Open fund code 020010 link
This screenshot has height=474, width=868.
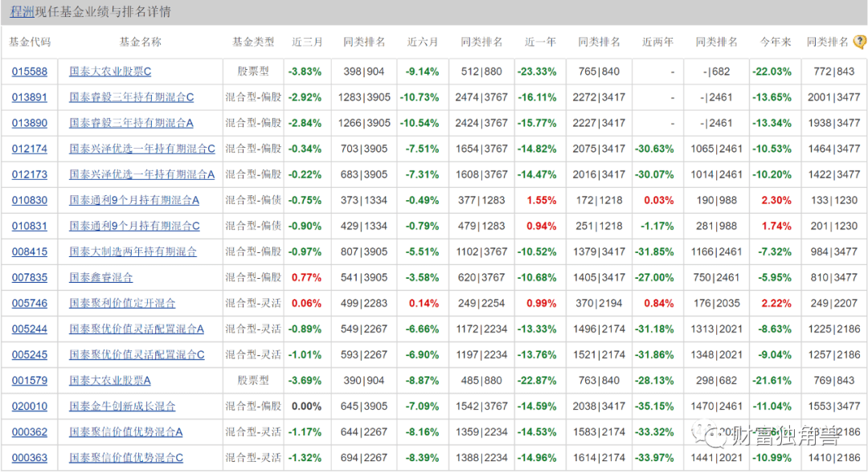click(x=30, y=407)
